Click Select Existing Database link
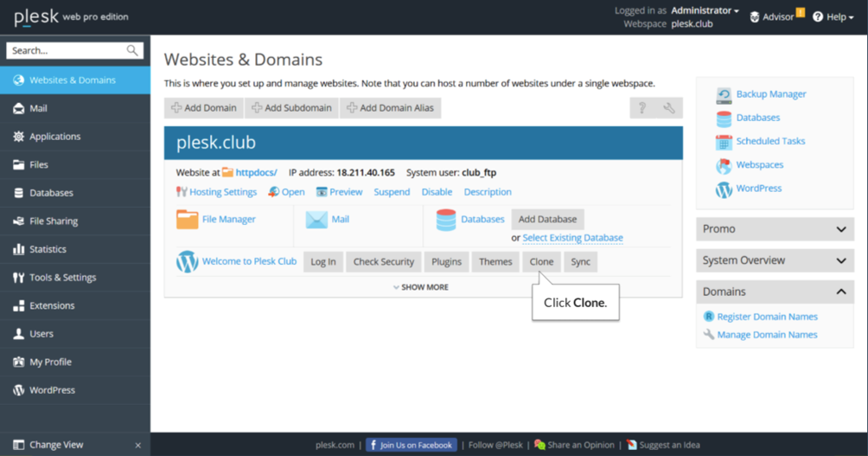Image resolution: width=868 pixels, height=456 pixels. [572, 238]
